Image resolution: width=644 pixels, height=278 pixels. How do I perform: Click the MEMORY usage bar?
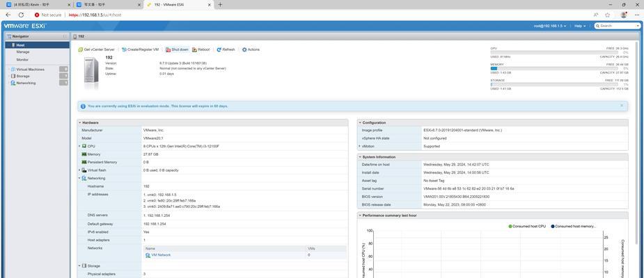pos(554,69)
